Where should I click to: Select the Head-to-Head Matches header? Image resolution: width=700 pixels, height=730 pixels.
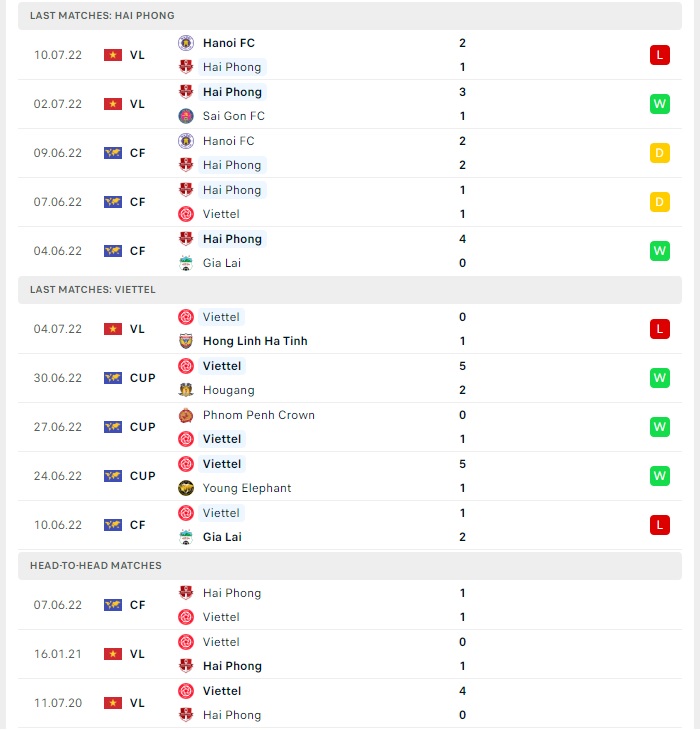pyautogui.click(x=350, y=566)
